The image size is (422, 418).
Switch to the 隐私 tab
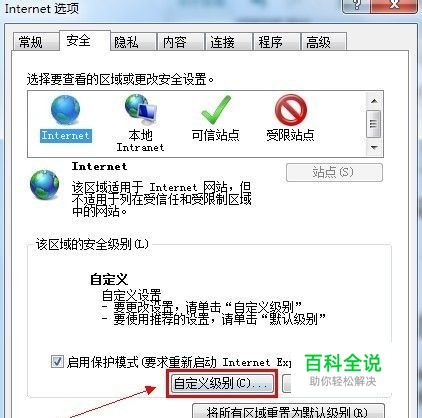(127, 42)
